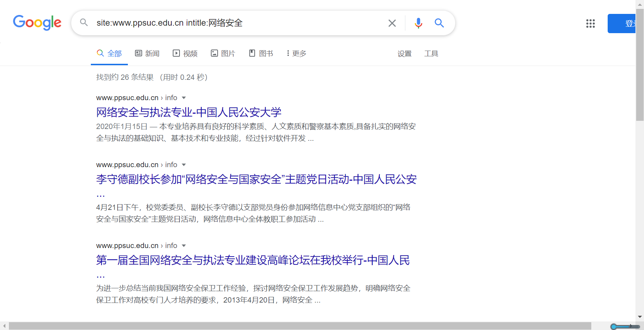Open the Google apps grid icon
The width and height of the screenshot is (644, 330).
591,24
